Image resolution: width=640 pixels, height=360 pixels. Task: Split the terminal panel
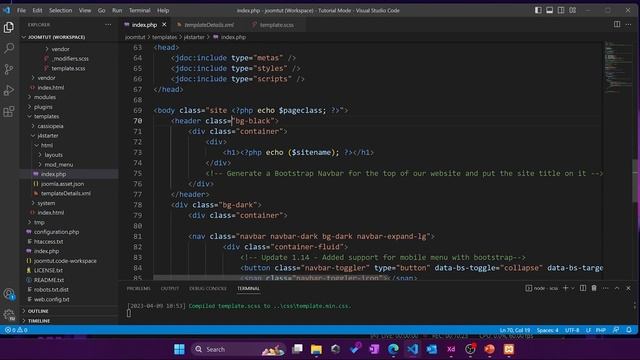(583, 288)
